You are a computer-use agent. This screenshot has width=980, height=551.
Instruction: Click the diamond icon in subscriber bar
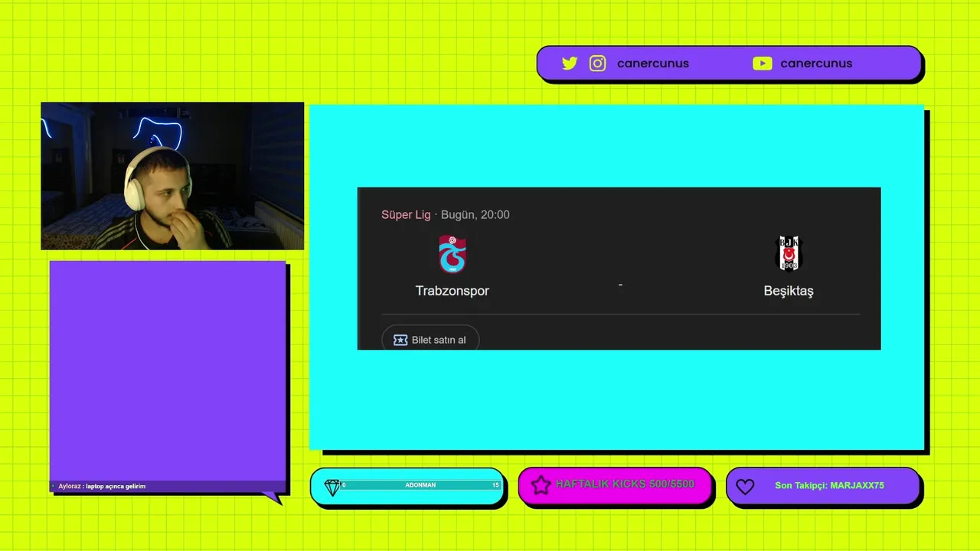click(332, 487)
